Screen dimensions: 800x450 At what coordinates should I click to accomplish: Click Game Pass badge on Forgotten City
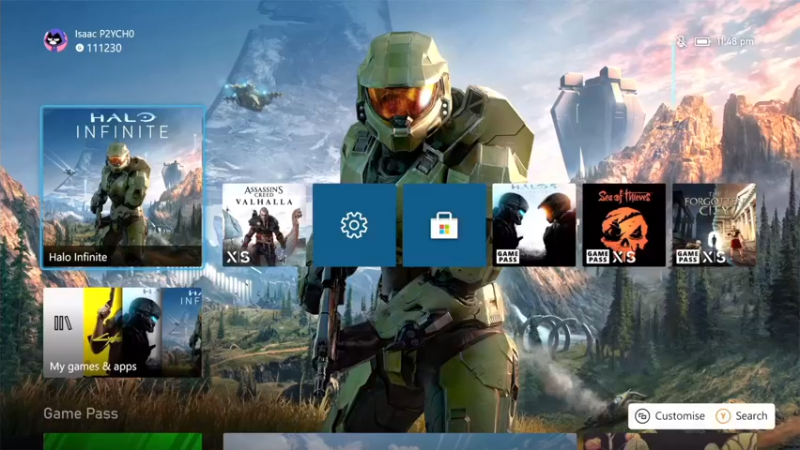tap(687, 257)
